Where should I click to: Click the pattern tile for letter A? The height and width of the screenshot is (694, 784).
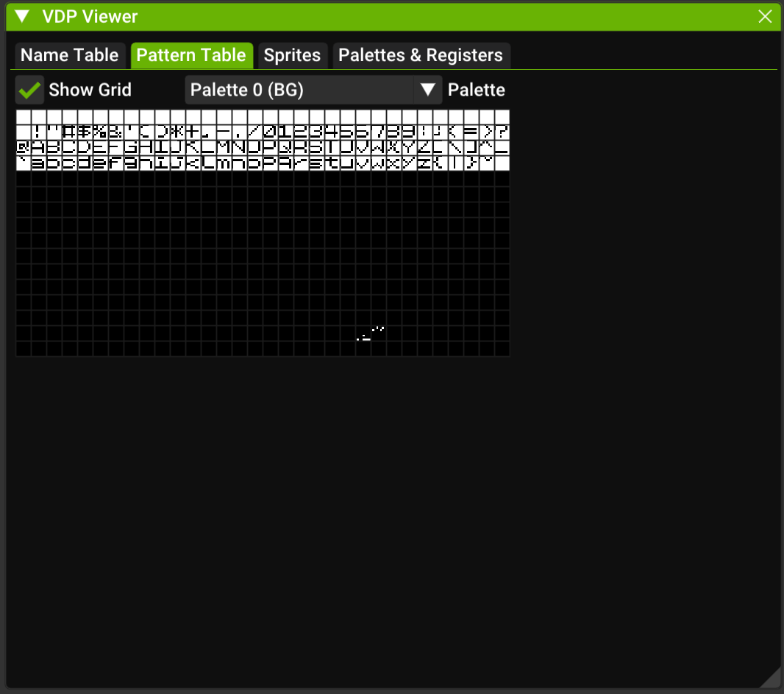point(39,148)
